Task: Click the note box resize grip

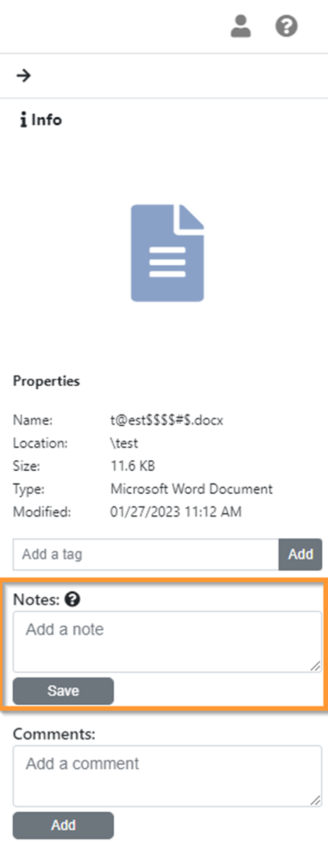Action: point(315,666)
